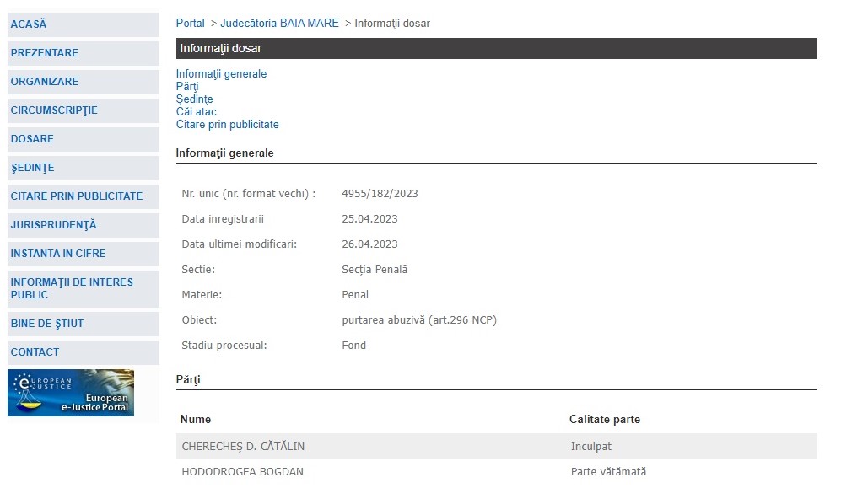Open the BINE DE ŞTIUT section
868x488 pixels.
click(x=47, y=324)
